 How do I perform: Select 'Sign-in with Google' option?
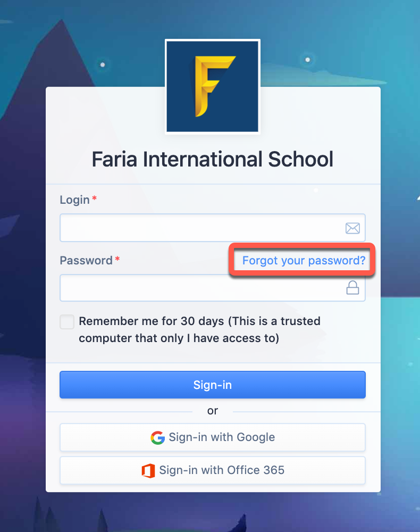[x=212, y=437]
